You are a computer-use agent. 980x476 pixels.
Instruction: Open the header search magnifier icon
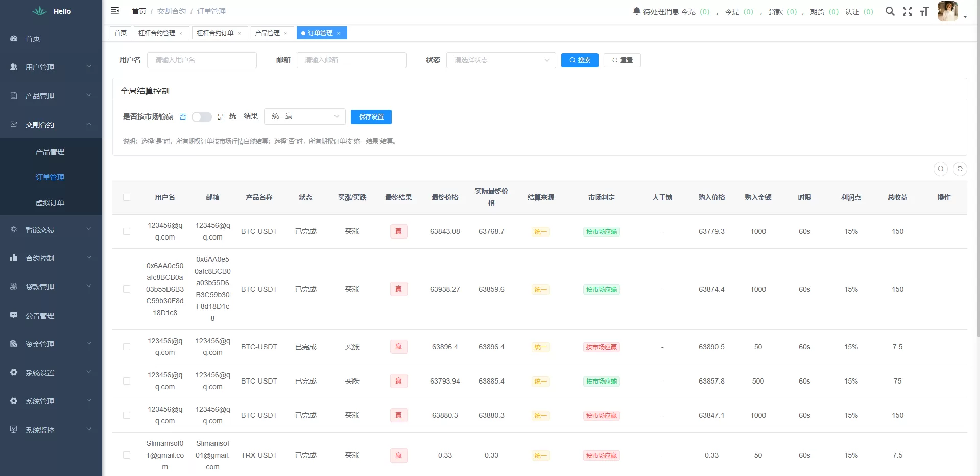pyautogui.click(x=890, y=11)
